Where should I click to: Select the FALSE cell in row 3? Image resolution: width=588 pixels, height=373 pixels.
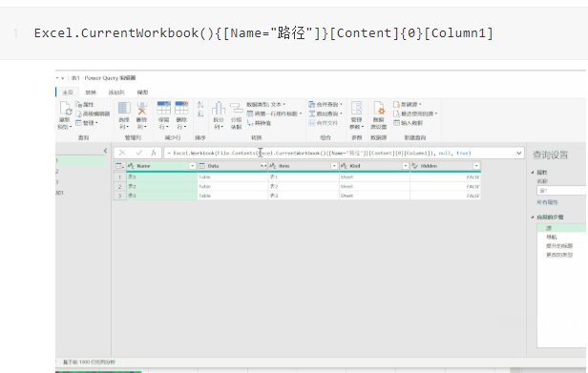[446, 196]
